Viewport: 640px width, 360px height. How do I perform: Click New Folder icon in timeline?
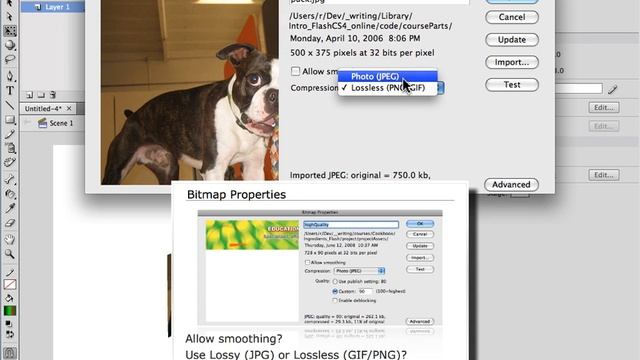pos(41,95)
